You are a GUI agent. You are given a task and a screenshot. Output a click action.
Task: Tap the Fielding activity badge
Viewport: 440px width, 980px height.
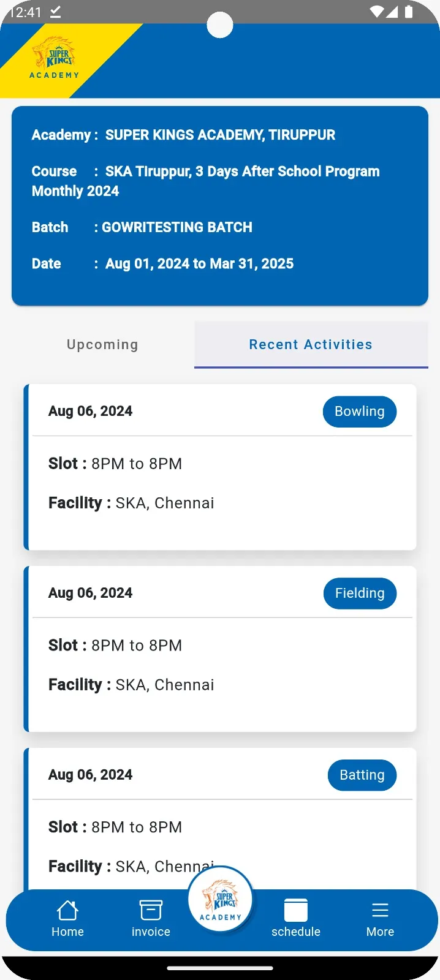point(360,594)
